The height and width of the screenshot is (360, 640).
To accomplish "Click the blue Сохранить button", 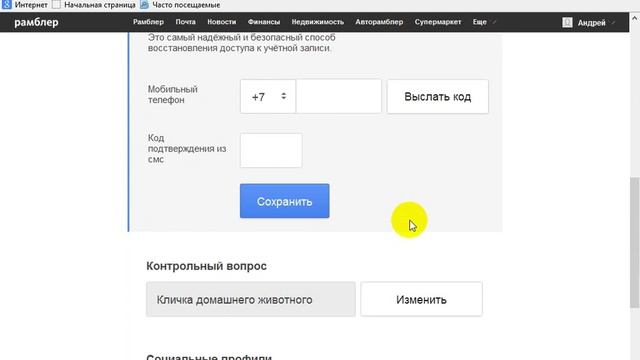I will click(284, 201).
